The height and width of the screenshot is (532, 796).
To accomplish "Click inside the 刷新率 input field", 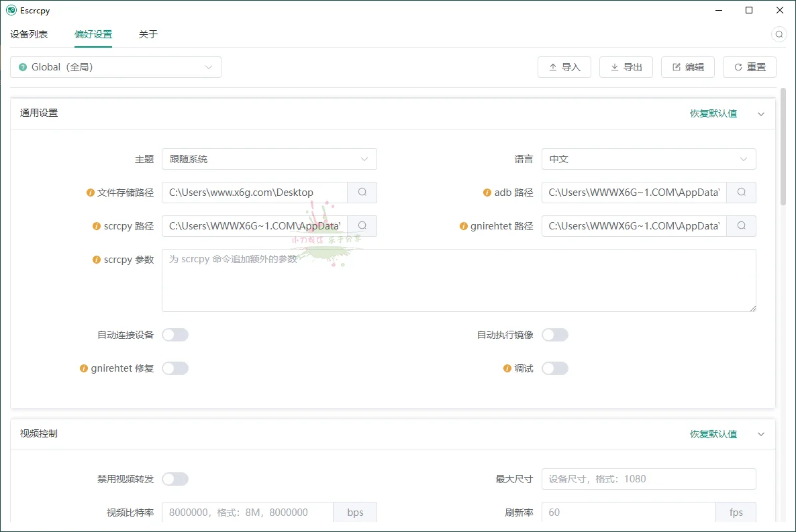I will click(x=628, y=512).
